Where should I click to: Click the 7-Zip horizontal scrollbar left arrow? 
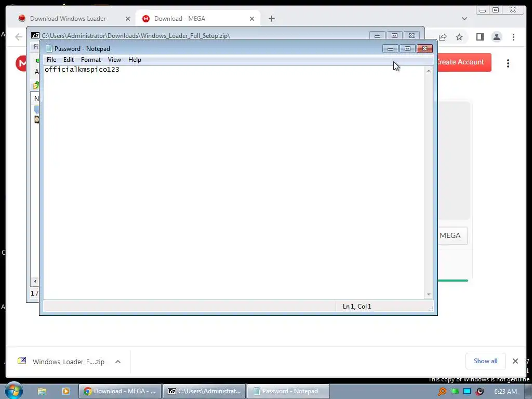click(x=35, y=281)
